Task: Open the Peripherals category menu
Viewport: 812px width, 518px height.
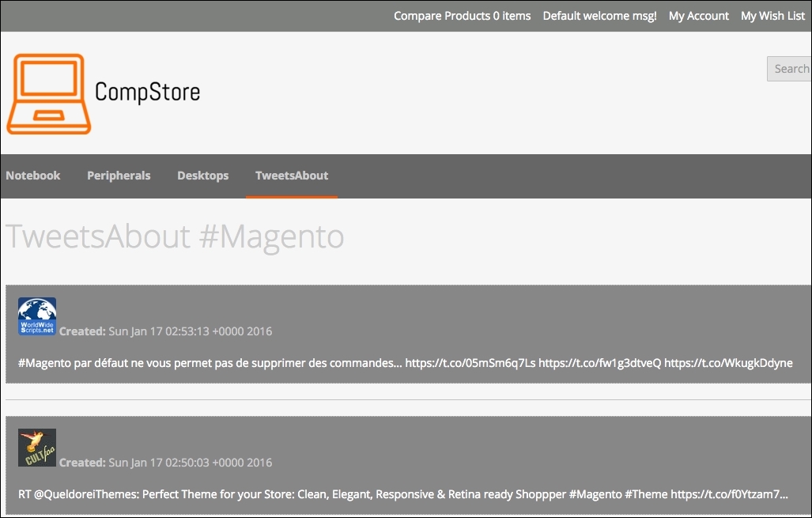Action: 119,176
